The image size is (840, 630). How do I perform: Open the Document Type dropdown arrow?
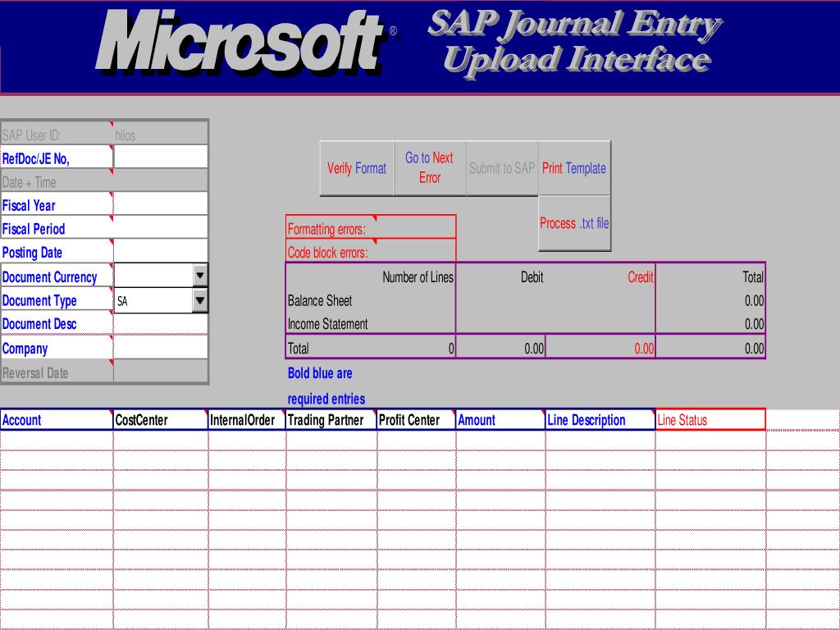[200, 300]
